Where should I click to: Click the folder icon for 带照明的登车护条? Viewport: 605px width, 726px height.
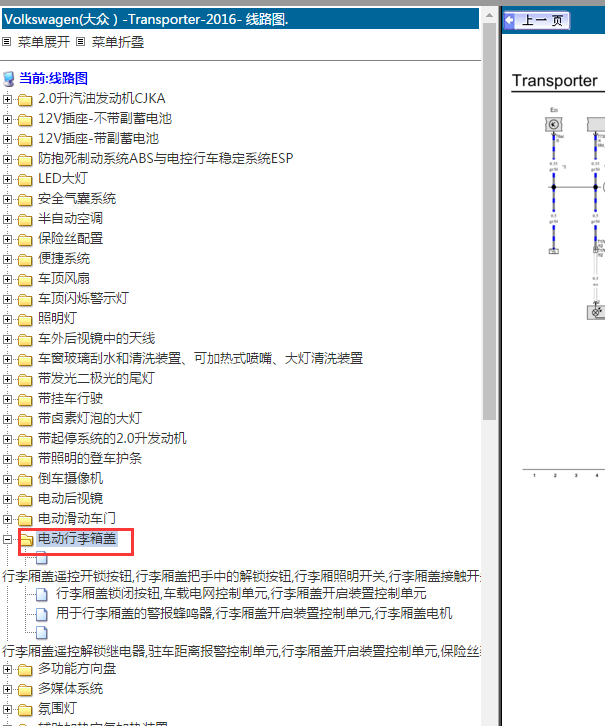25,459
